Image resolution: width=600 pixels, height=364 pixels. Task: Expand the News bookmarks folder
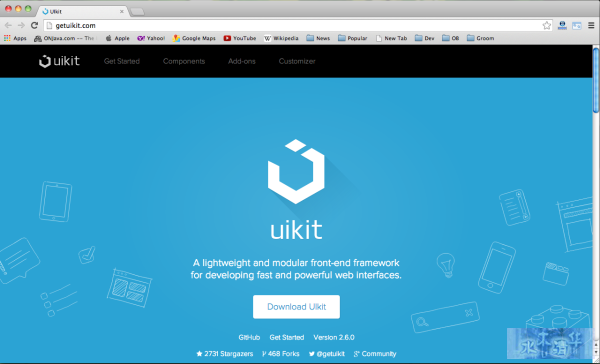(318, 38)
